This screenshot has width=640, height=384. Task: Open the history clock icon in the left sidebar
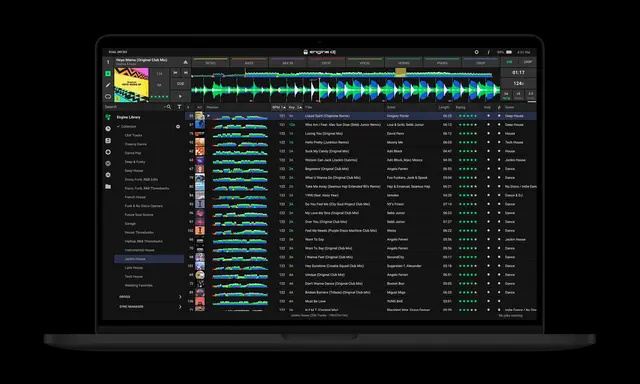click(108, 129)
